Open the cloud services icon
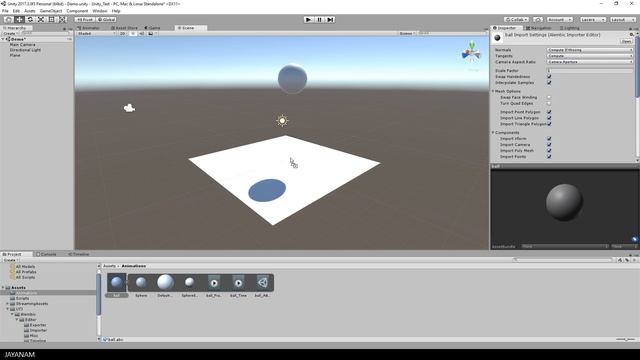Image resolution: width=640 pixels, height=360 pixels. pos(538,20)
